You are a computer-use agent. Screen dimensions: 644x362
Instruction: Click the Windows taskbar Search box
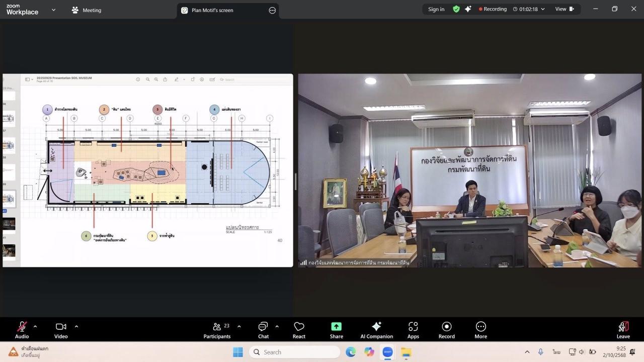pyautogui.click(x=294, y=352)
